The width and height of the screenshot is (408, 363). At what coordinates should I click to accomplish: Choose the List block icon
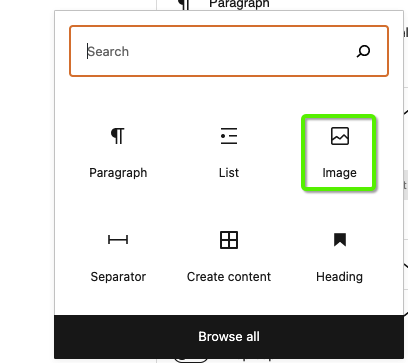click(x=229, y=136)
